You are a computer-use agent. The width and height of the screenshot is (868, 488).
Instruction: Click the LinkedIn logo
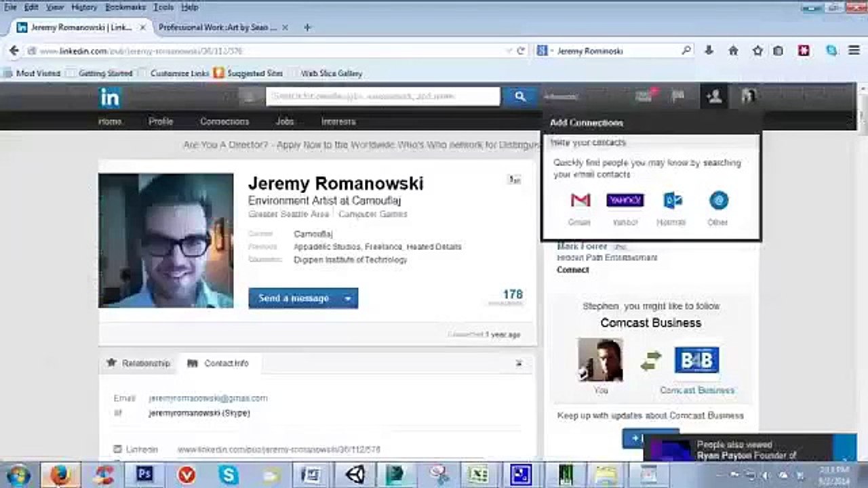click(x=109, y=98)
